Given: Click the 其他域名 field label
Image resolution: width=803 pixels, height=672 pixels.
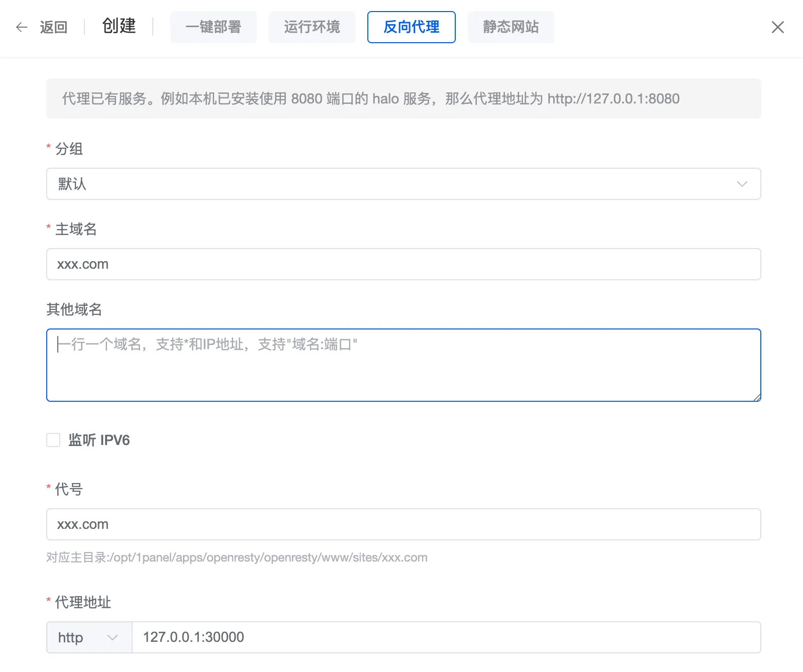Looking at the screenshot, I should [x=74, y=309].
